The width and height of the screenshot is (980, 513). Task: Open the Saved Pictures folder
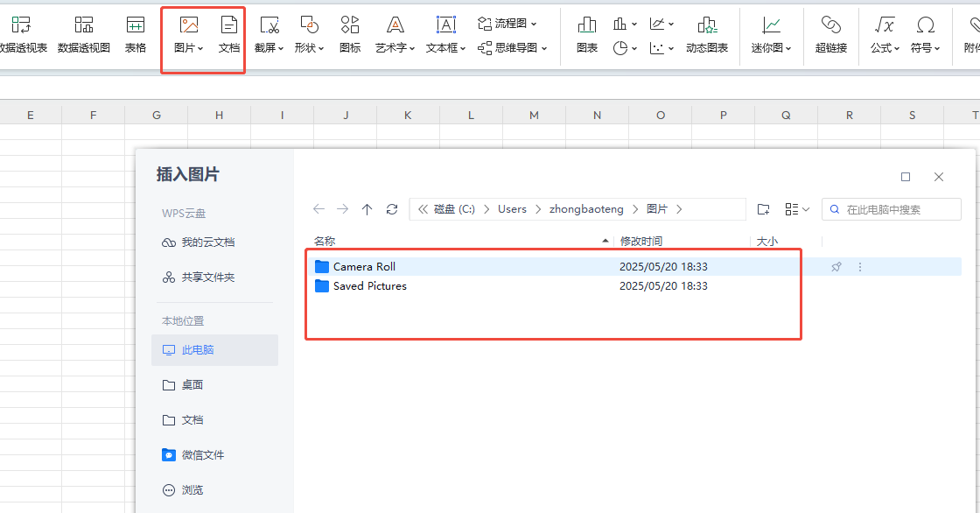370,285
